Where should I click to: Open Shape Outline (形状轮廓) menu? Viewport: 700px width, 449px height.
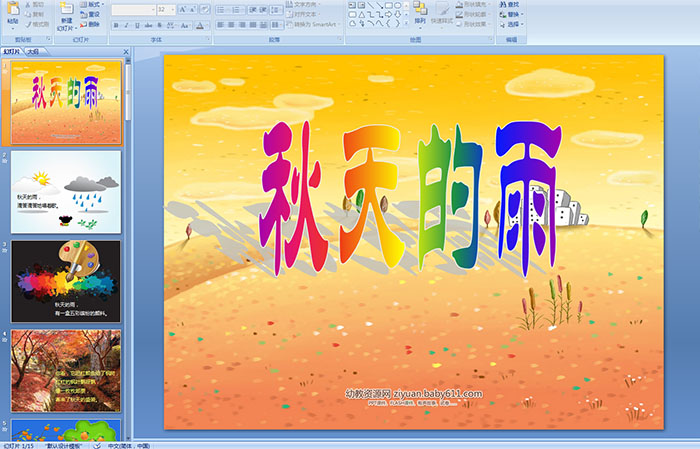[472, 14]
